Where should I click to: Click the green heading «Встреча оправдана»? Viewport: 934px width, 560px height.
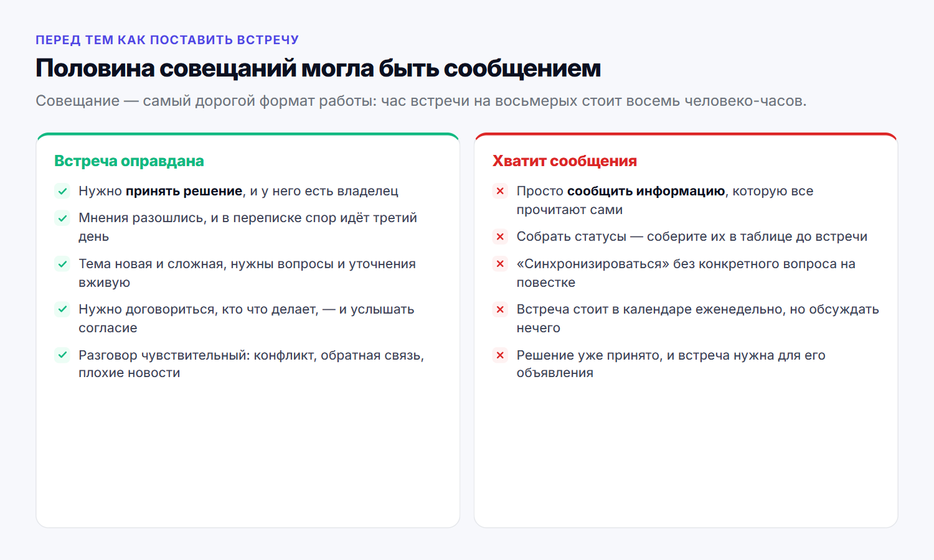[x=129, y=161]
